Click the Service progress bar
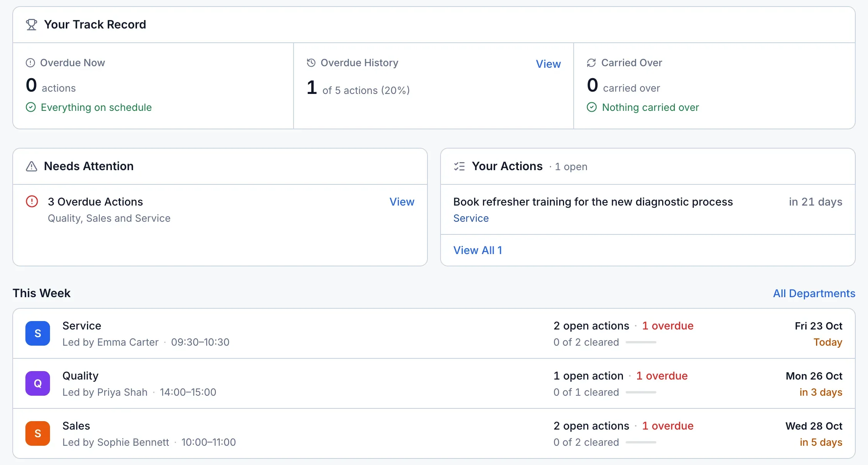868x465 pixels. (x=641, y=342)
